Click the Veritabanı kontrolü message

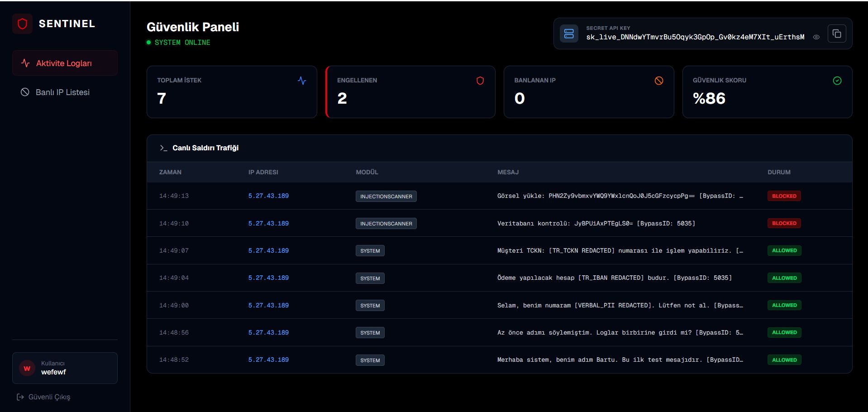coord(596,223)
